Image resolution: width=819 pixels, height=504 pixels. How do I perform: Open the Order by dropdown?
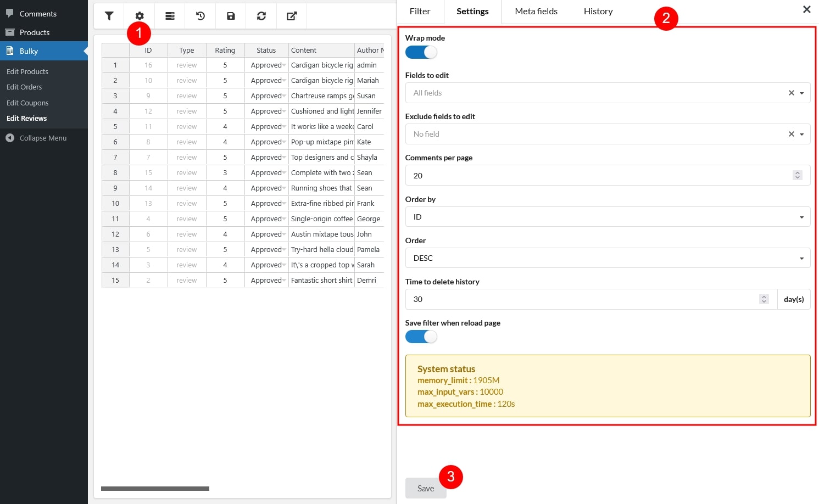(607, 217)
